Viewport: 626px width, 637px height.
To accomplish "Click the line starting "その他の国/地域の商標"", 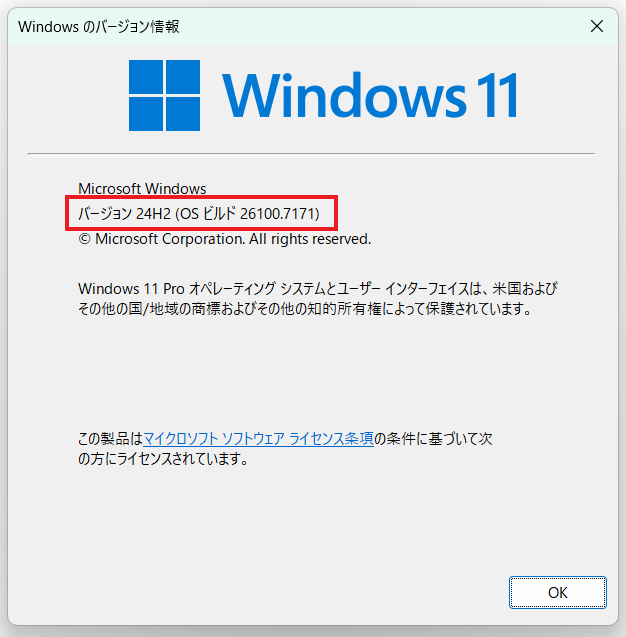I will click(305, 309).
